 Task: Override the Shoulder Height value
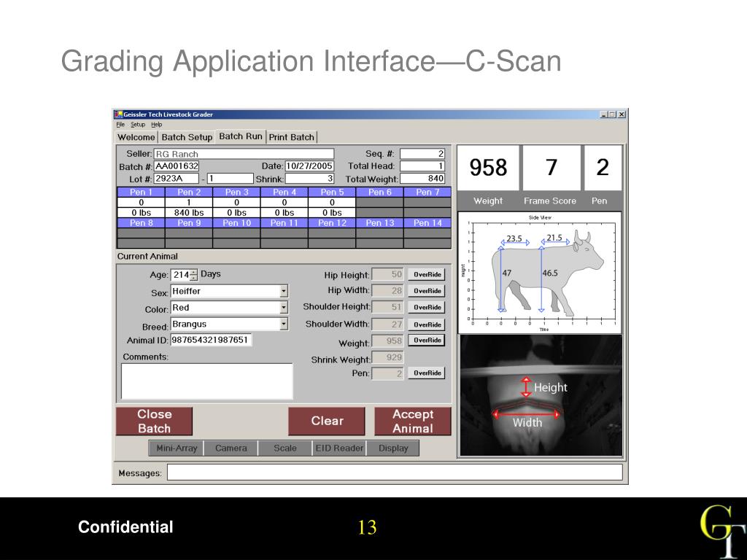tap(427, 308)
